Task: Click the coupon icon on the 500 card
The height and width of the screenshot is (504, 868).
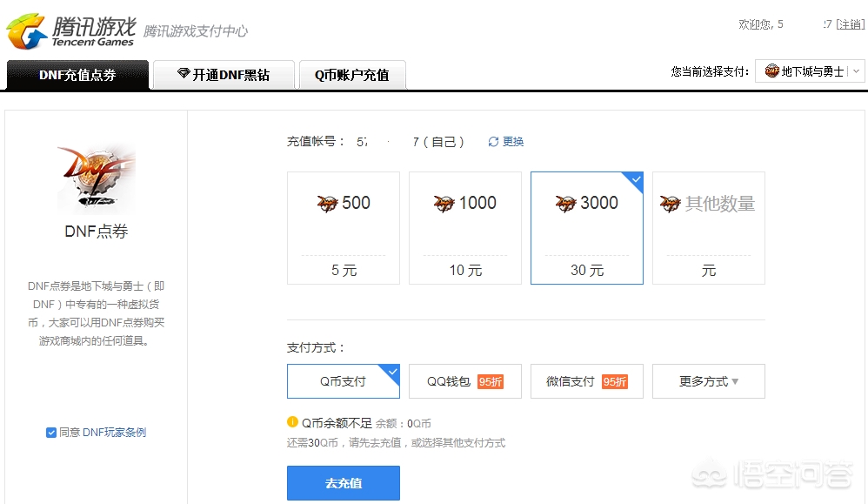Action: pyautogui.click(x=327, y=204)
